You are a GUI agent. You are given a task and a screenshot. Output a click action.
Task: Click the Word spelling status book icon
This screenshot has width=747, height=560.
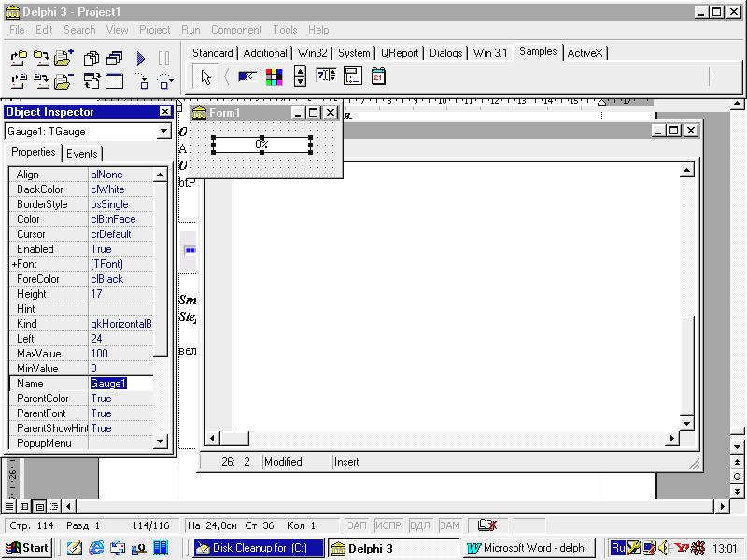(x=487, y=525)
